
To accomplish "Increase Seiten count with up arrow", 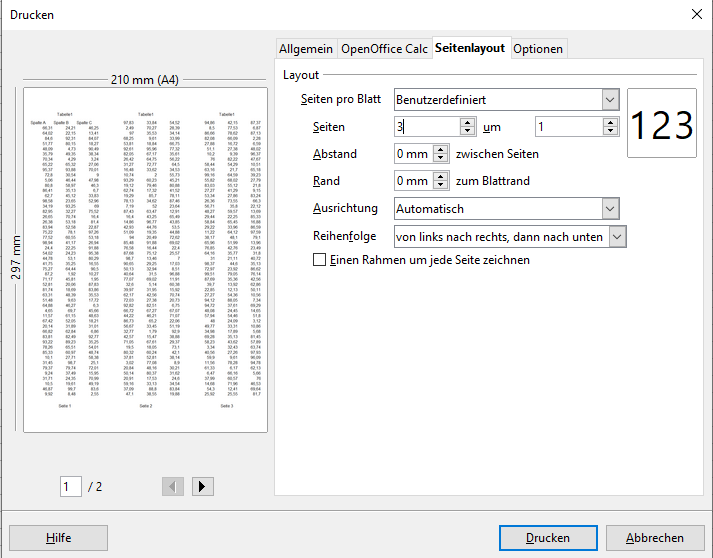I will [x=467, y=122].
